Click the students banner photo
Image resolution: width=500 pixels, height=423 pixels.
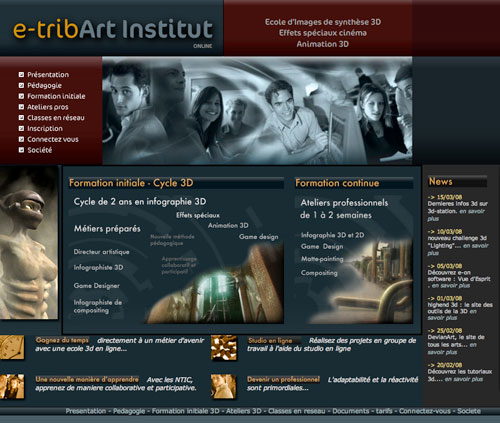click(x=257, y=110)
